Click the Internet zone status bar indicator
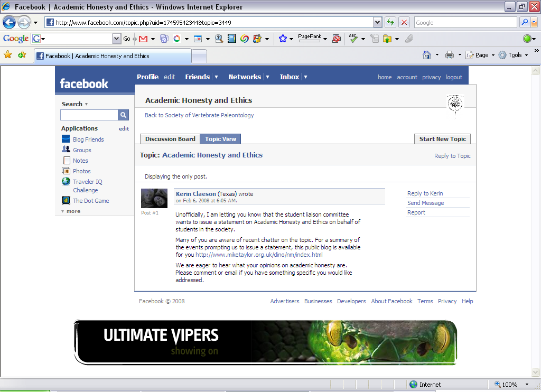 click(425, 385)
